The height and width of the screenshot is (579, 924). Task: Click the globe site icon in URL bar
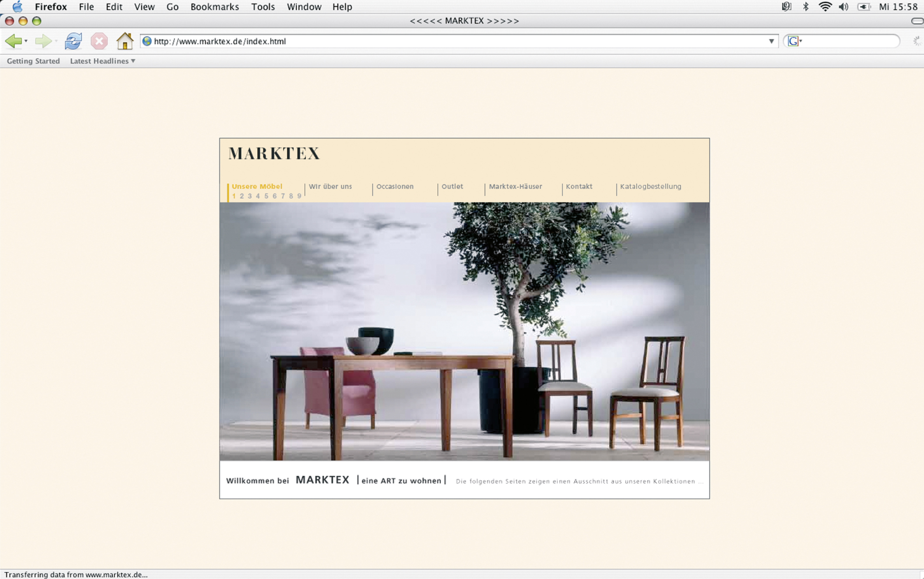pyautogui.click(x=147, y=41)
